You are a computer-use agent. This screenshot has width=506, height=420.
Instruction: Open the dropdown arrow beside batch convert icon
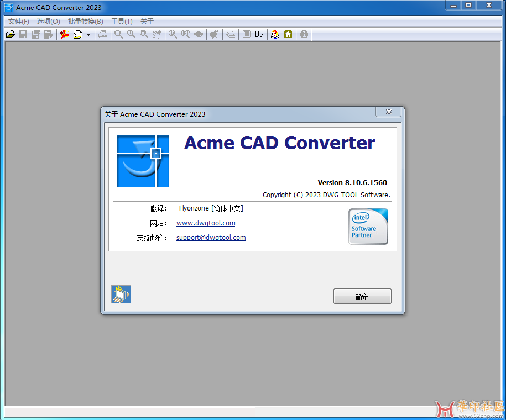[x=88, y=34]
